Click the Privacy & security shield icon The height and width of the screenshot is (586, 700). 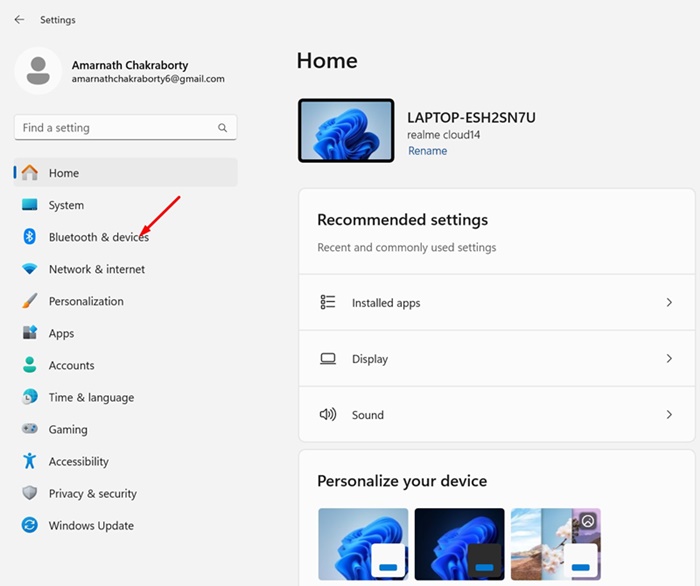click(x=30, y=493)
